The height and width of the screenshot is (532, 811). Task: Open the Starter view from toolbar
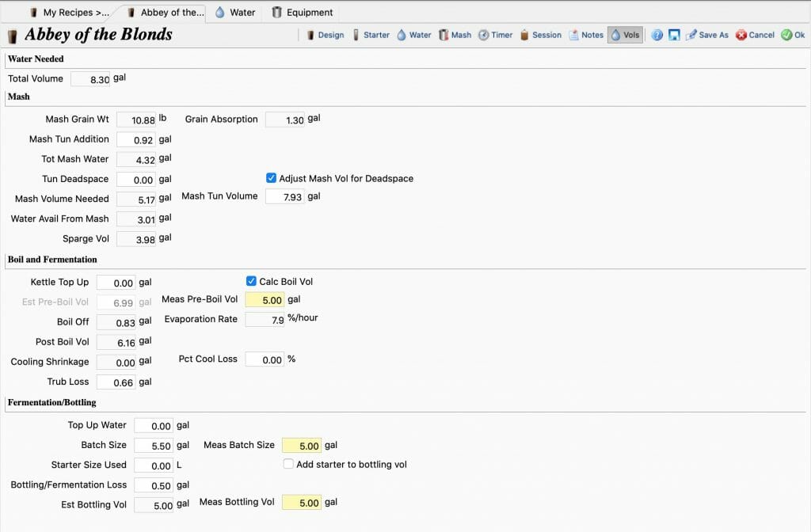click(x=371, y=35)
